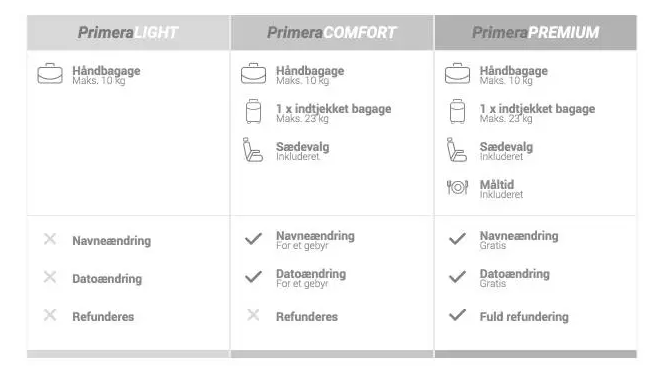Screen dimensions: 668x370
Task: Click the checked suitcase icon under Primera Comfort
Action: [x=253, y=112]
